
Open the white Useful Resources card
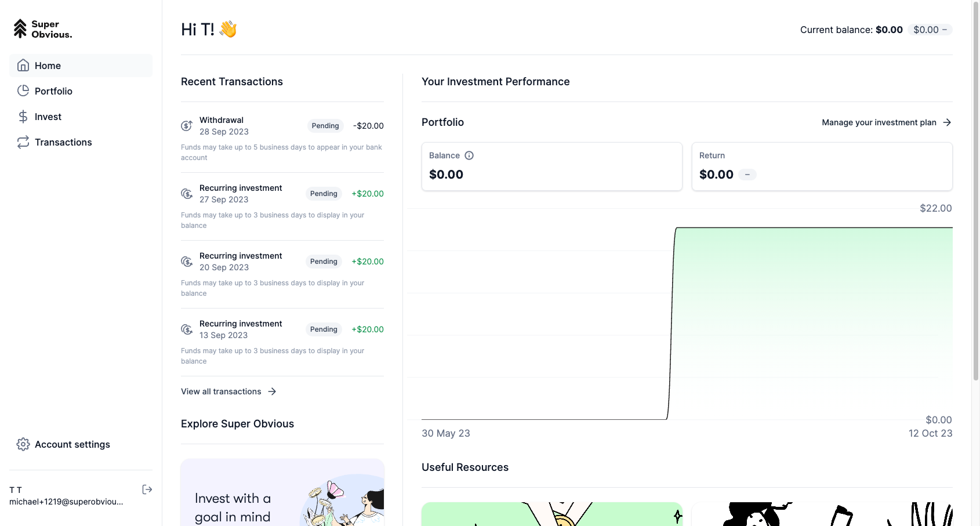(x=822, y=514)
